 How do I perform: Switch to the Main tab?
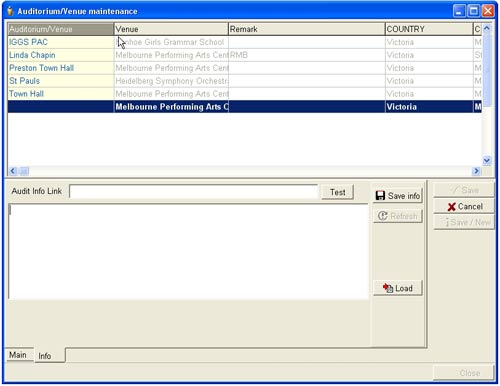pos(18,355)
